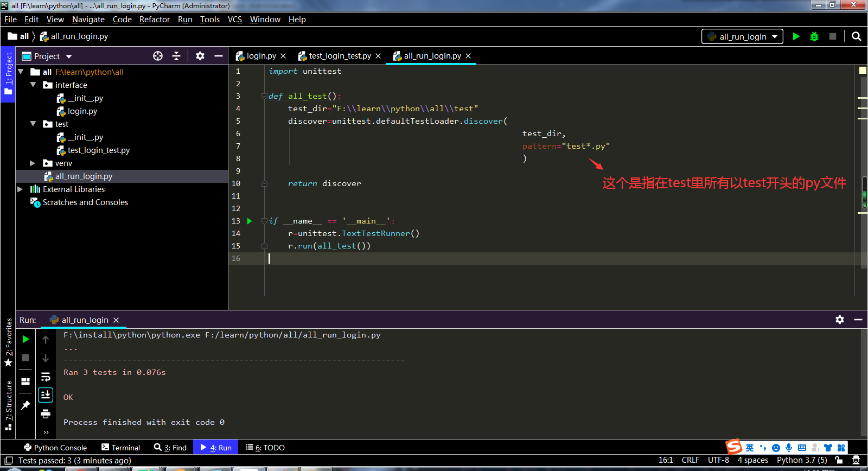Click the Sogou input method S icon

(734, 447)
